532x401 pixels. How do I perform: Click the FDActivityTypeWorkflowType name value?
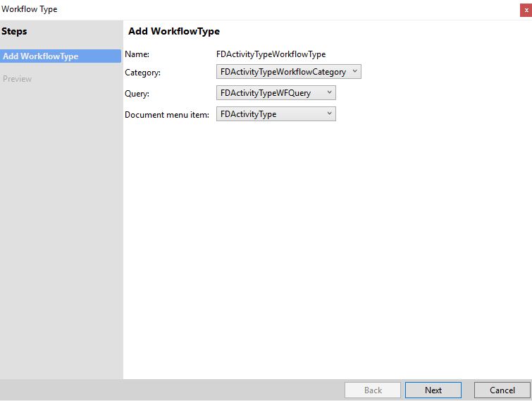pyautogui.click(x=271, y=54)
